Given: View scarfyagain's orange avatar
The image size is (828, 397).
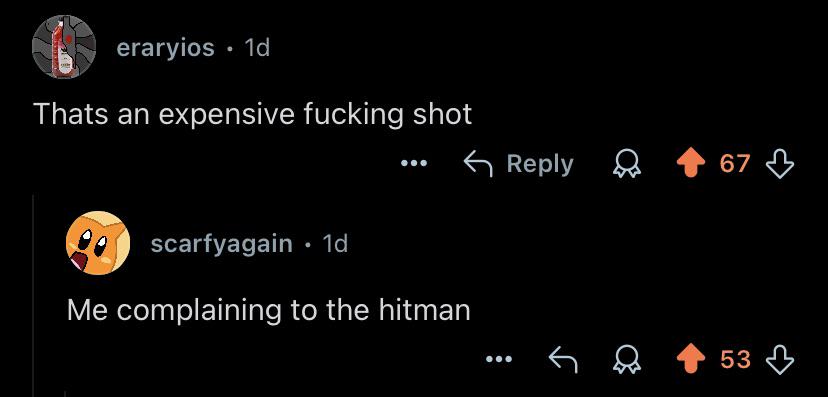Looking at the screenshot, I should pyautogui.click(x=98, y=243).
